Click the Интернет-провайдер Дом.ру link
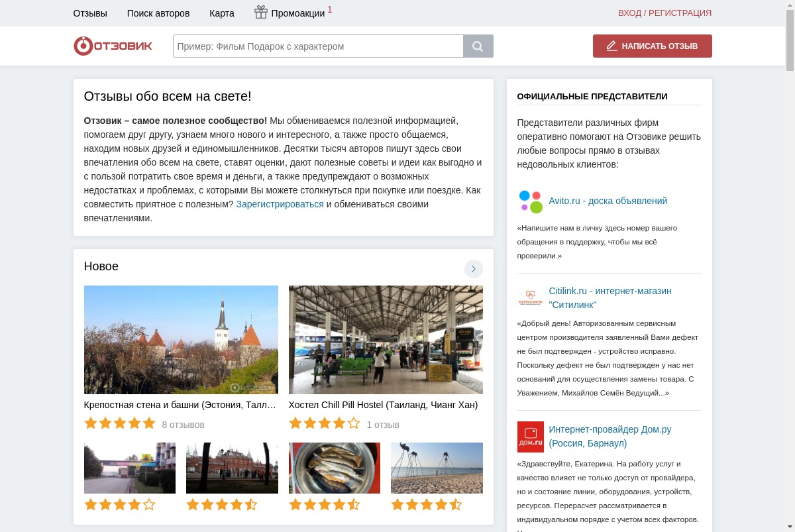Viewport: 795px width, 532px height. pos(610,437)
